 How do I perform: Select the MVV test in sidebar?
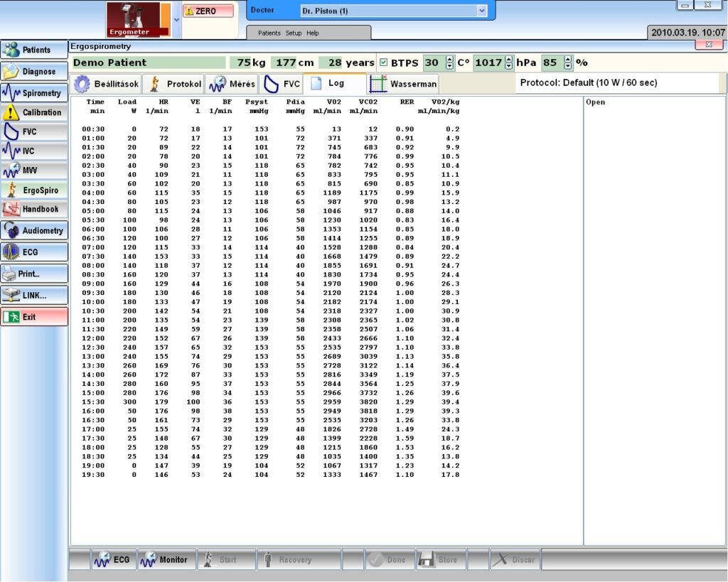[34, 171]
